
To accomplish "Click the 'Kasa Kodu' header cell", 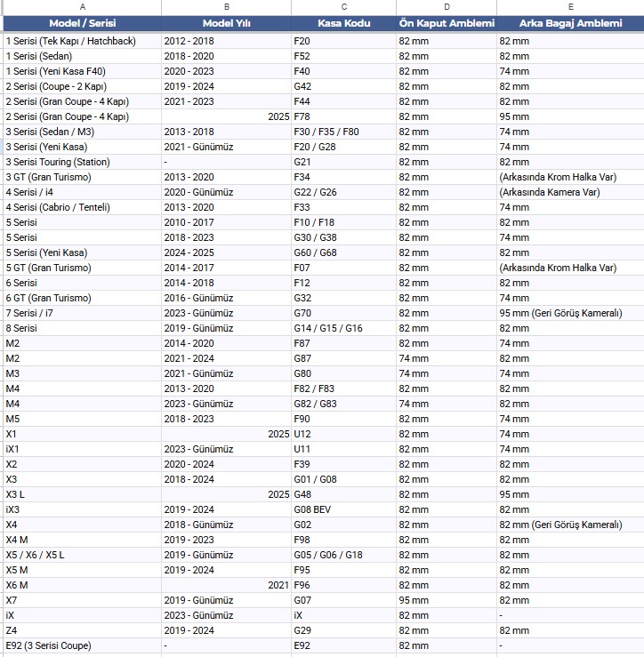I will click(x=344, y=23).
